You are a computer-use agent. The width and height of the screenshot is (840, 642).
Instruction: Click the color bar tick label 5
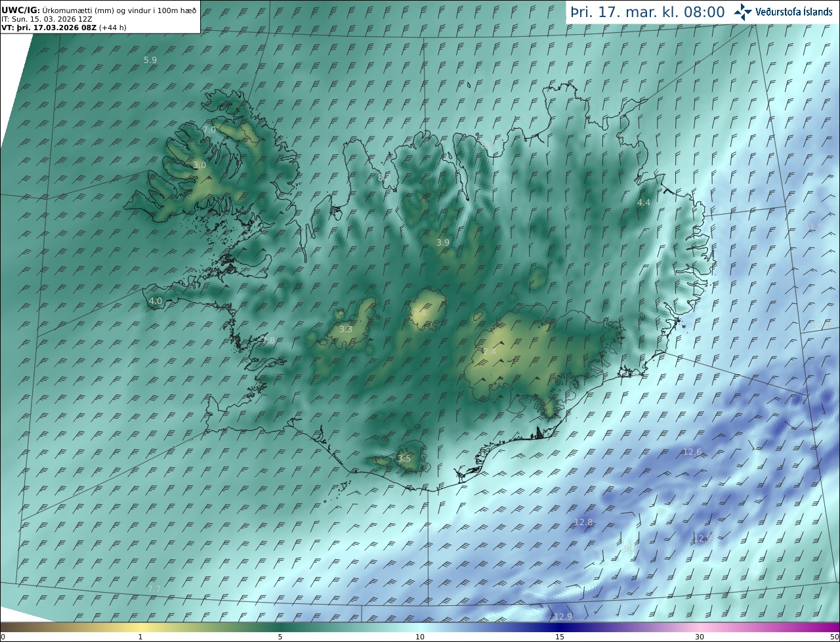click(x=280, y=637)
